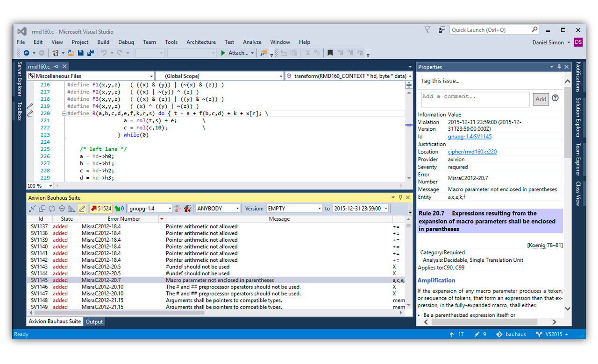Click the Add comment button
This screenshot has height=364, width=598.
click(x=541, y=99)
